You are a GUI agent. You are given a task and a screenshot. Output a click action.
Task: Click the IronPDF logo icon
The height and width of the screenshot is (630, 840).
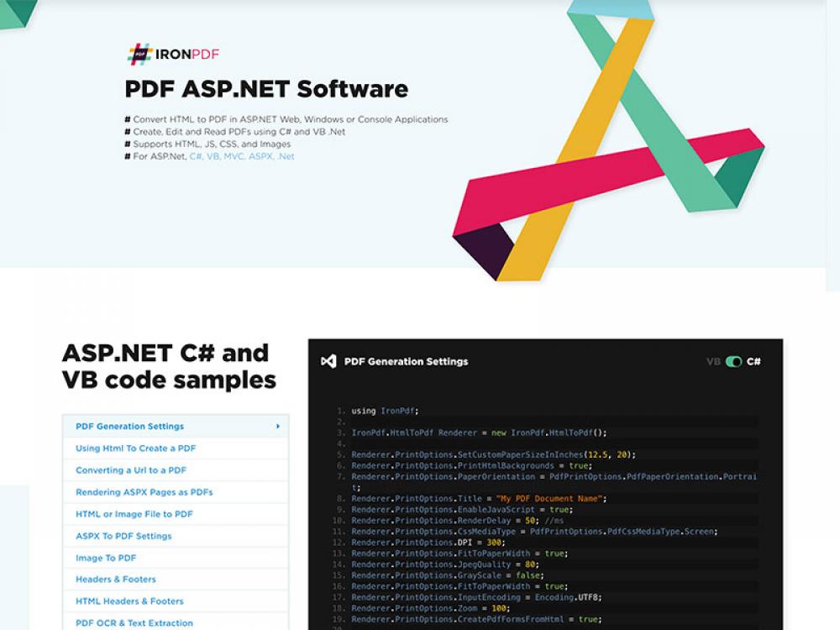pos(139,52)
